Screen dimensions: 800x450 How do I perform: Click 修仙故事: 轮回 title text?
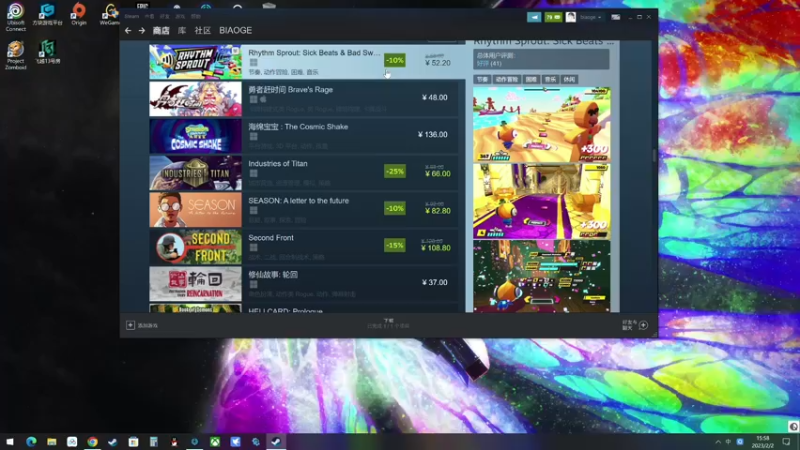click(273, 274)
